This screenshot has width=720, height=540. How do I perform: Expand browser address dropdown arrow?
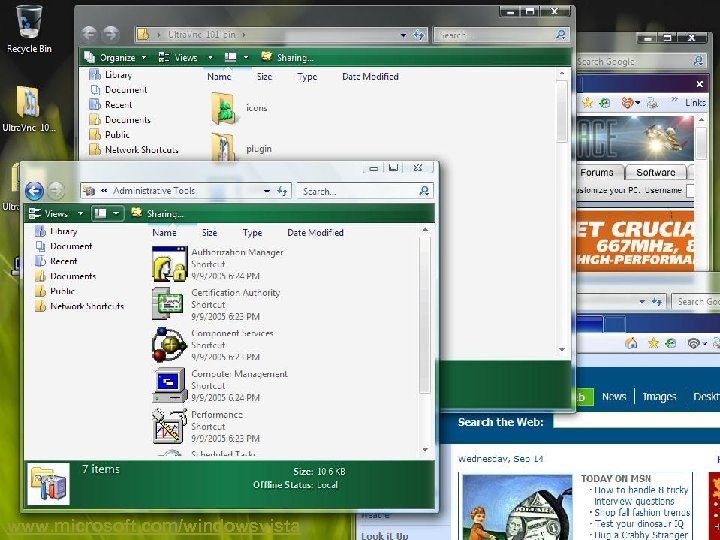coord(642,302)
